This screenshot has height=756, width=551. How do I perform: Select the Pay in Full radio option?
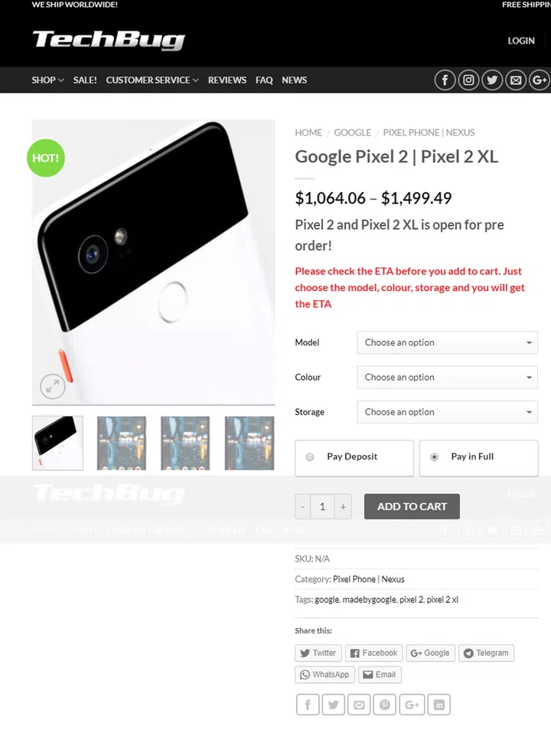[435, 457]
